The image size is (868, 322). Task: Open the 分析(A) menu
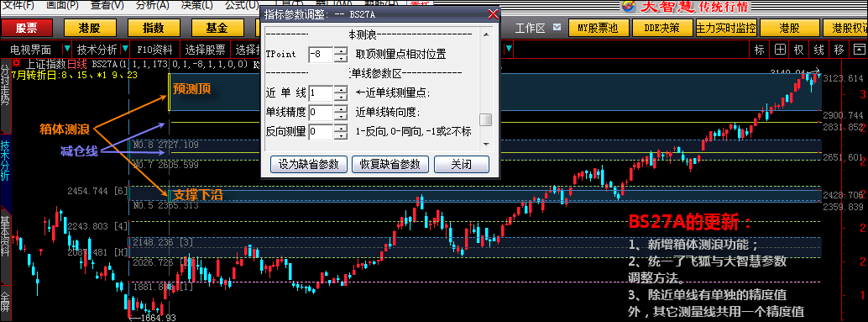tap(152, 6)
